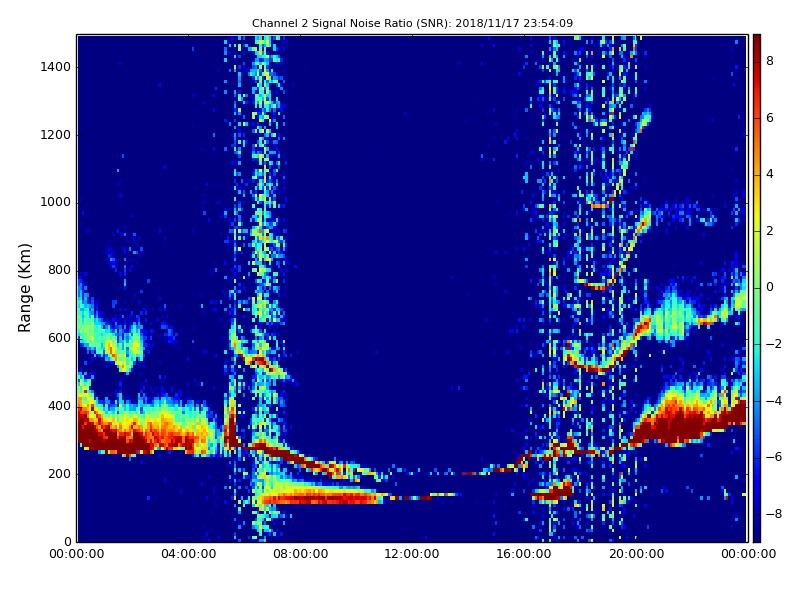This screenshot has height=600, width=800.
Task: Click the colorbar label −4
Action: coord(774,401)
